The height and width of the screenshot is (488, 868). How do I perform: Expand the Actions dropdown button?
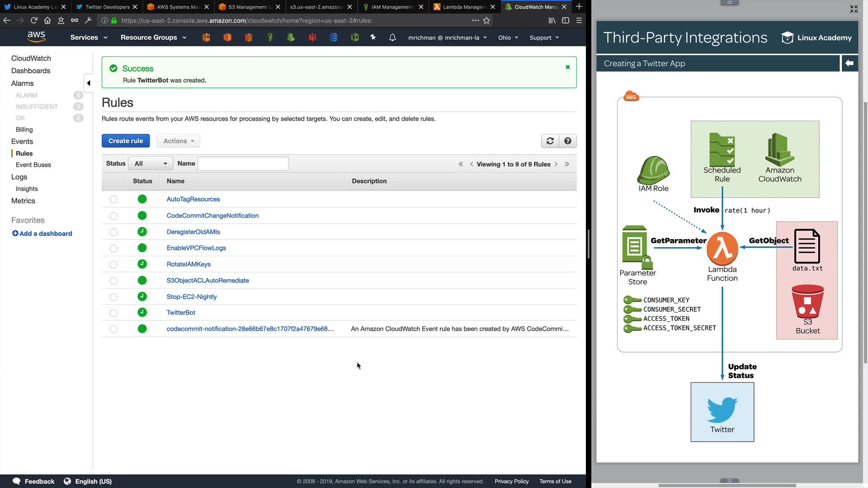pyautogui.click(x=179, y=141)
